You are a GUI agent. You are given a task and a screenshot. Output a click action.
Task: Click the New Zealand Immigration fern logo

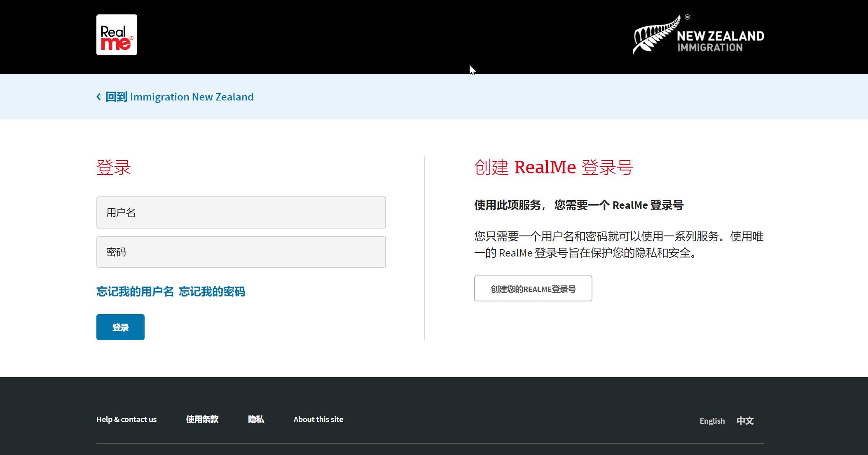[656, 36]
